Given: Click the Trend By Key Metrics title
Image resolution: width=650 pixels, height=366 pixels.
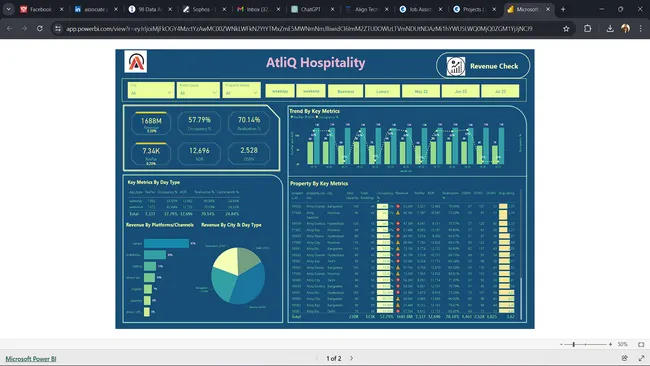Looking at the screenshot, I should [x=315, y=111].
